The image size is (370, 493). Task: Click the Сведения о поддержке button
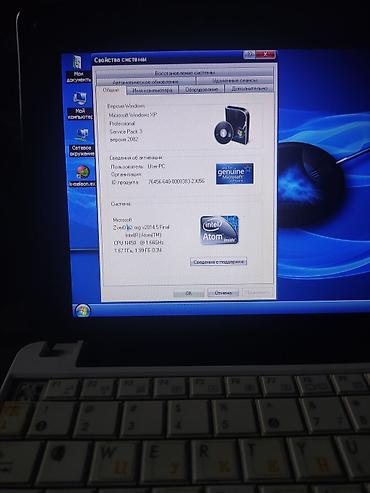(x=219, y=262)
